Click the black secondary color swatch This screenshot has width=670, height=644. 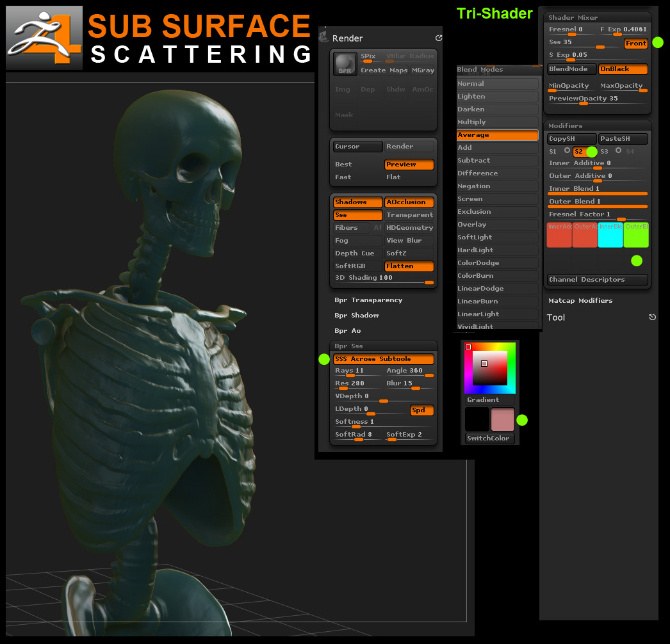[477, 419]
